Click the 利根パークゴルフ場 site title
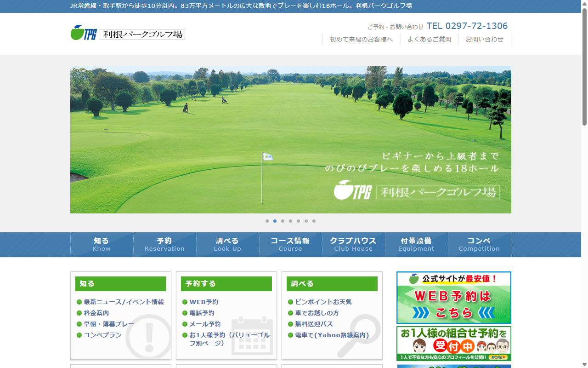This screenshot has width=588, height=368. click(x=142, y=34)
